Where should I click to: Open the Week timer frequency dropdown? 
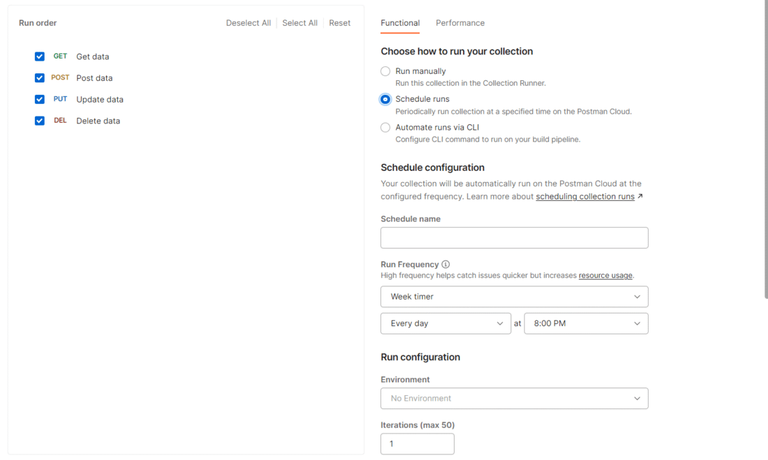(514, 297)
